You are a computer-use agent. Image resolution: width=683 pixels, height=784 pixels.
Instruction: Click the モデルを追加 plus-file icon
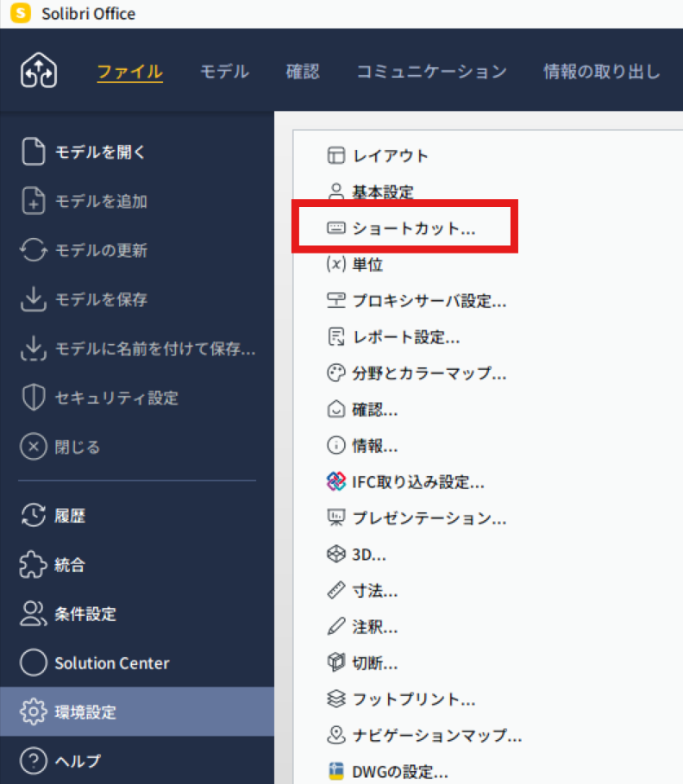click(x=33, y=200)
